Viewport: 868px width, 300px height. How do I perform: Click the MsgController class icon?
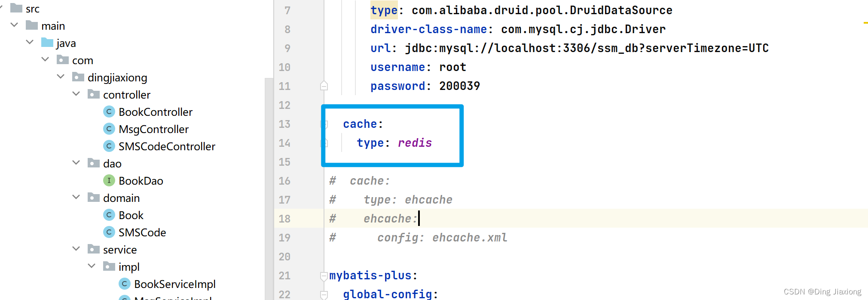tap(109, 129)
